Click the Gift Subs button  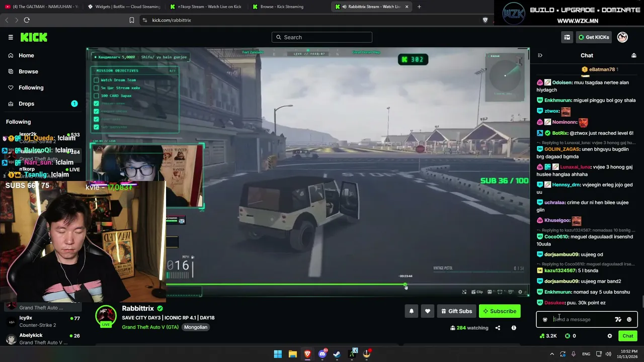(456, 311)
